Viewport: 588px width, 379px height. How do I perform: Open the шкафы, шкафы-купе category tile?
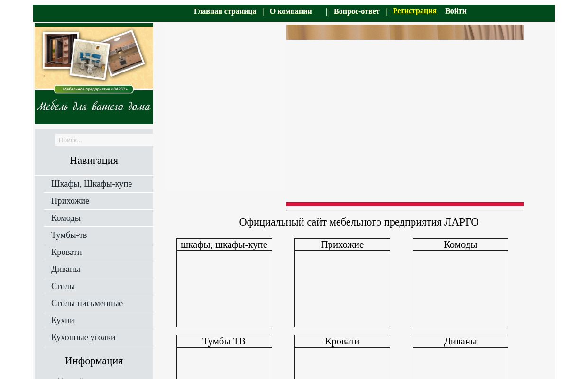(x=224, y=289)
